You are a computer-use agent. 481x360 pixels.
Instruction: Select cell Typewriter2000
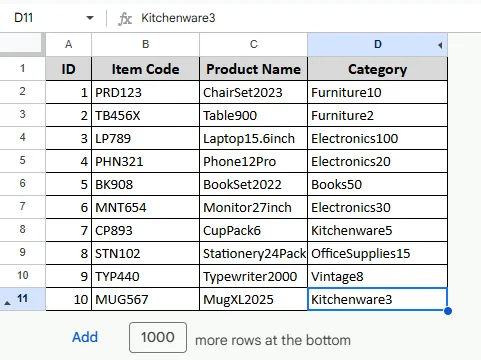pos(254,276)
